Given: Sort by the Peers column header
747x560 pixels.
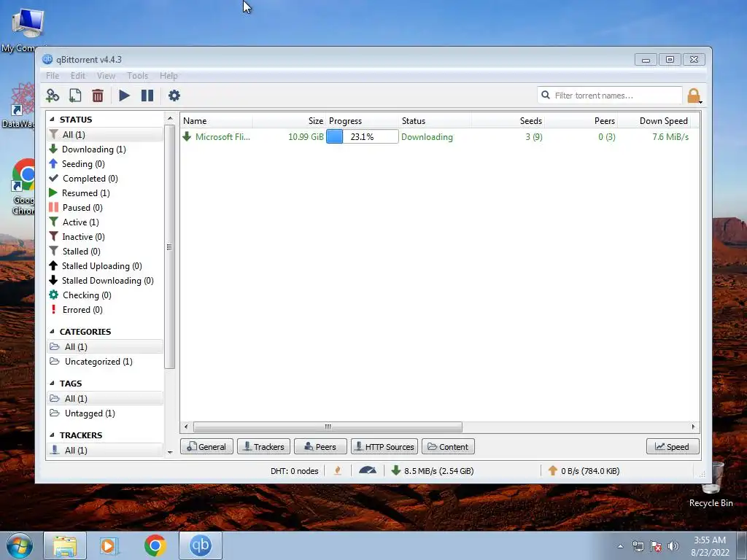Looking at the screenshot, I should tap(581, 121).
